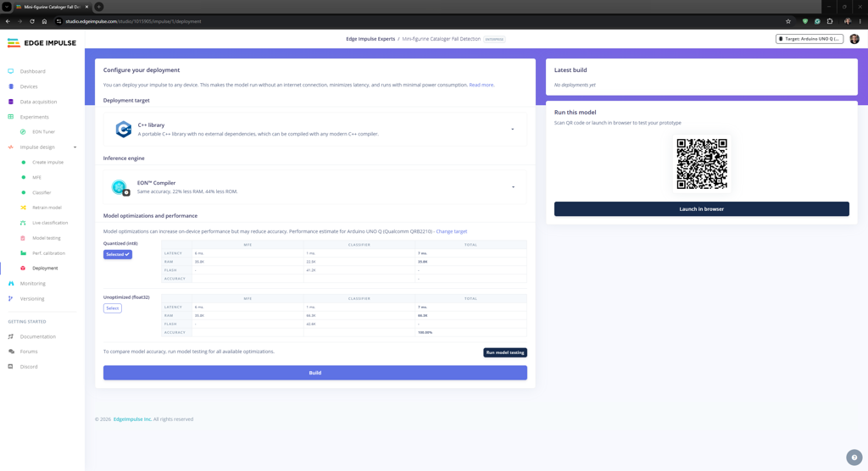Click the 'Latest build' heading
This screenshot has height=471, width=868.
point(570,69)
